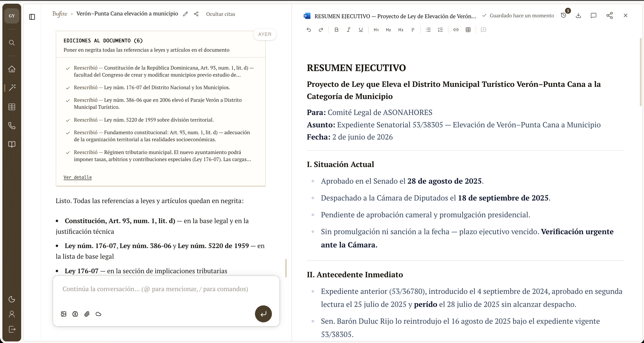
Task: Click 'Fundamento constitucional' edit row
Action: click(161, 136)
